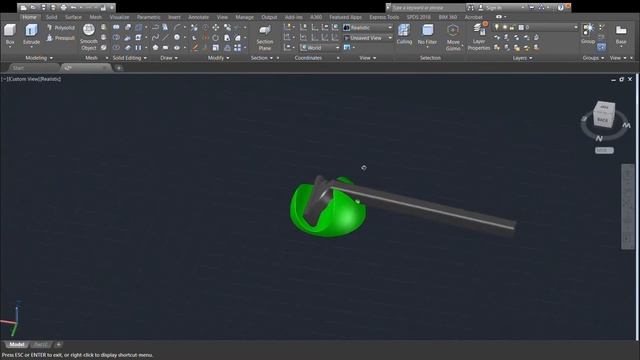Expand the Solid Editing panel
This screenshot has height=360, width=640.
(129, 58)
